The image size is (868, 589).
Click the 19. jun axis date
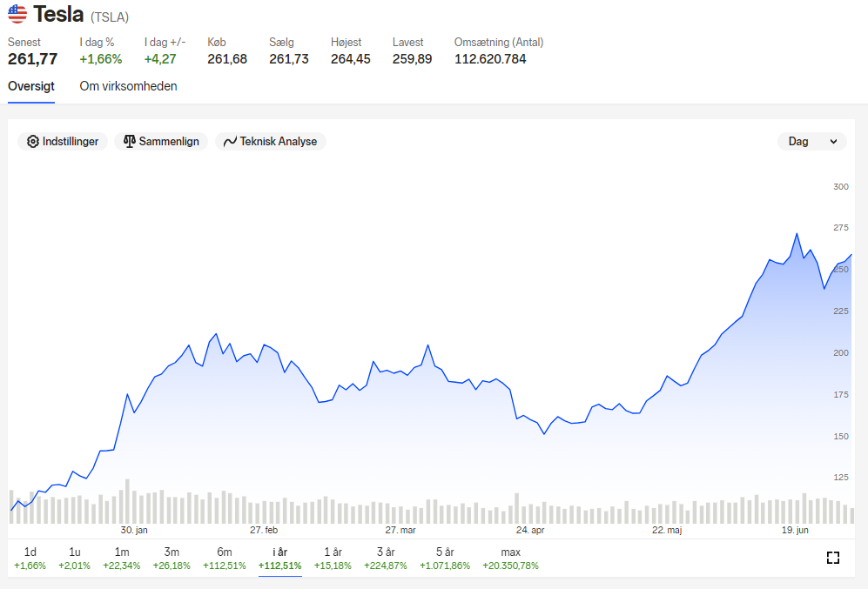pyautogui.click(x=795, y=530)
